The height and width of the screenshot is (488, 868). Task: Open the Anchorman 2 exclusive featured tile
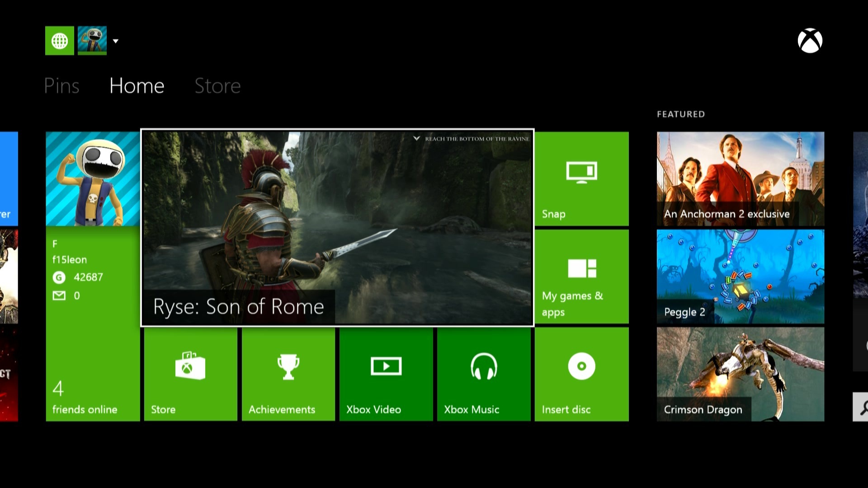pyautogui.click(x=741, y=179)
